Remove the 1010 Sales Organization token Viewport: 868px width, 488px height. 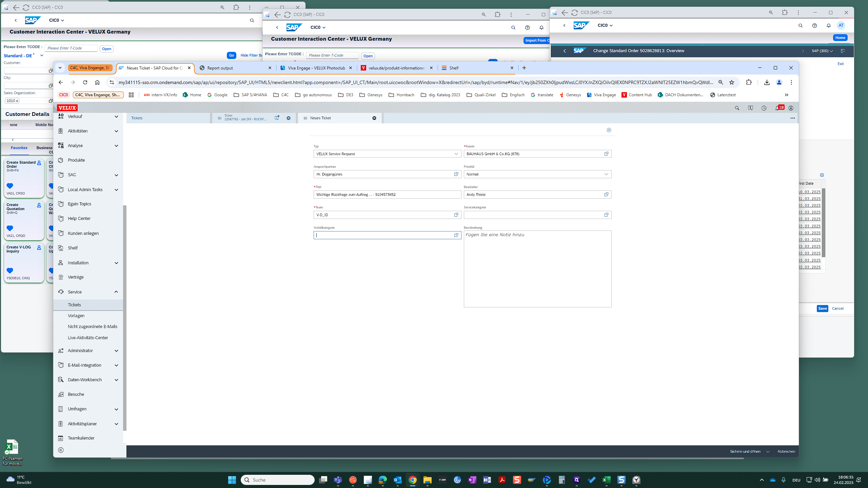pos(17,101)
